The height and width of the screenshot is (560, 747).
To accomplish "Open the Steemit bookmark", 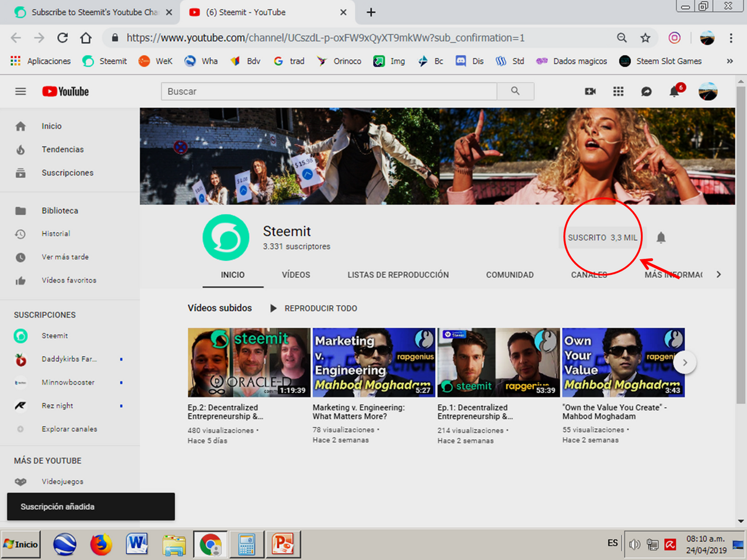I will point(105,61).
